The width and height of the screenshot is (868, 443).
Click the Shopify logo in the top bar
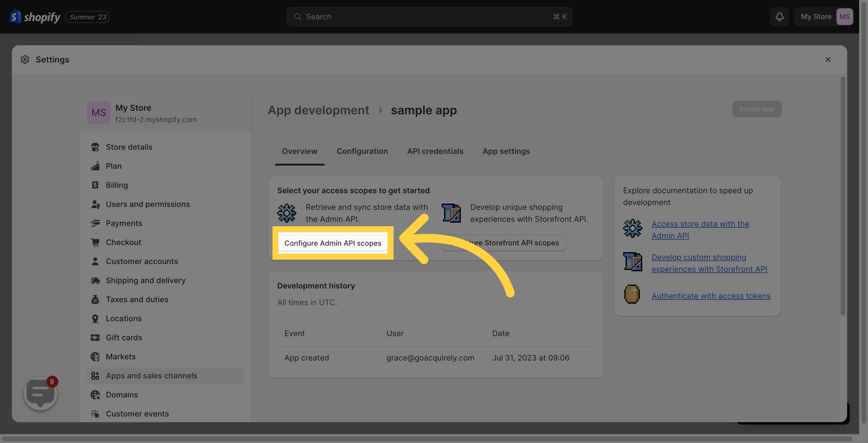[35, 16]
